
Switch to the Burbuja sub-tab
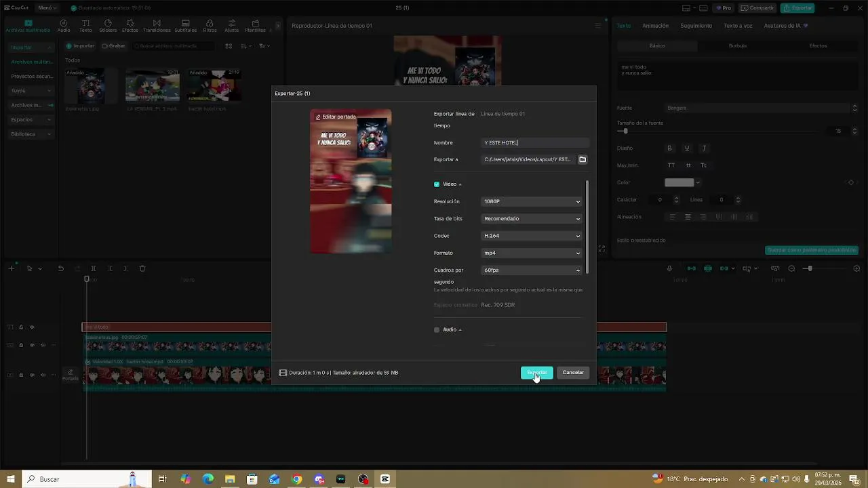pos(737,46)
